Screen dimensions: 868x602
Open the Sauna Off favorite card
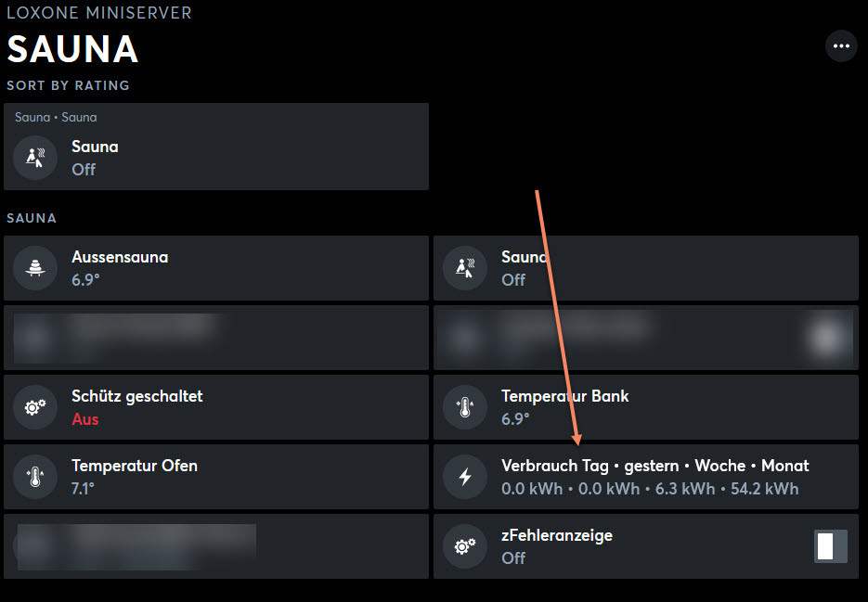pyautogui.click(x=216, y=147)
